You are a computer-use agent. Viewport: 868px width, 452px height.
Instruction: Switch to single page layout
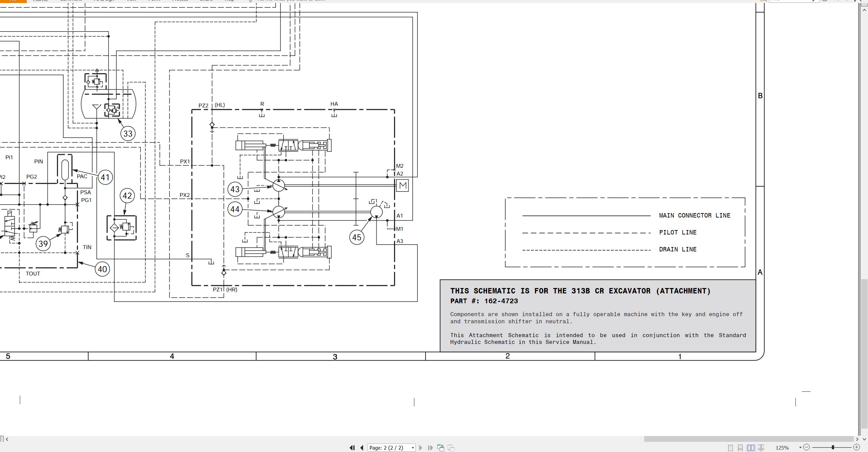730,448
